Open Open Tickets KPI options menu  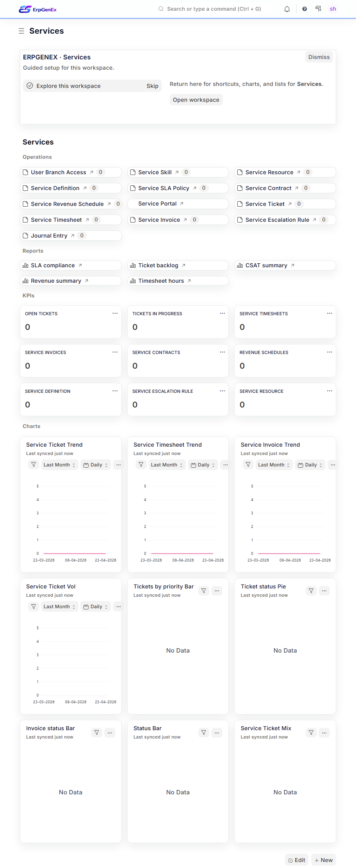pyautogui.click(x=115, y=313)
